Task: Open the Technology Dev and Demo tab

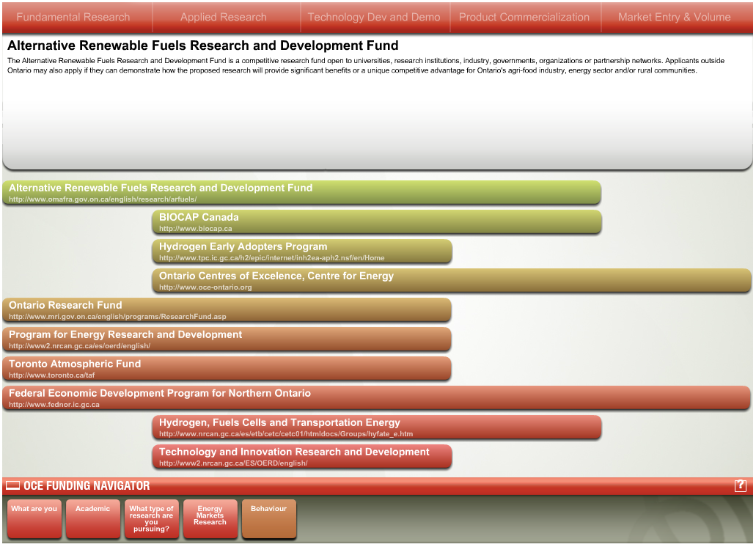Action: pos(374,17)
